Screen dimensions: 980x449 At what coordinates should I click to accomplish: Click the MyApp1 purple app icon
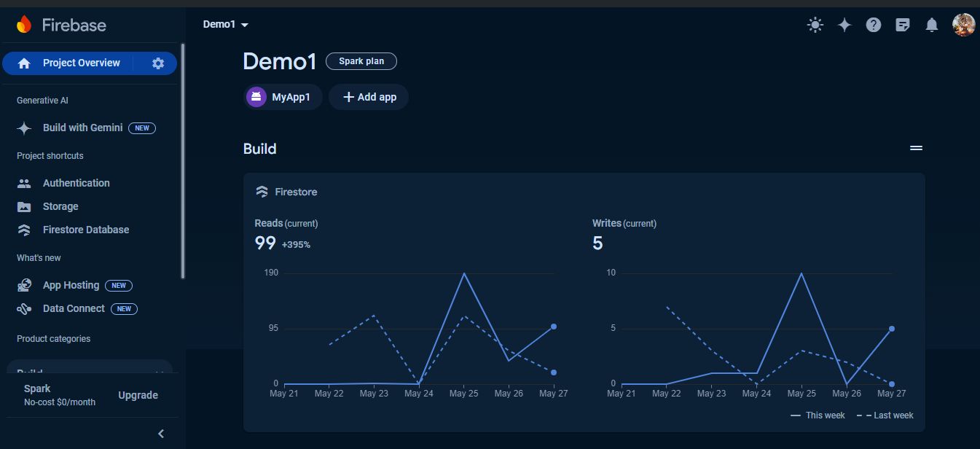(256, 97)
